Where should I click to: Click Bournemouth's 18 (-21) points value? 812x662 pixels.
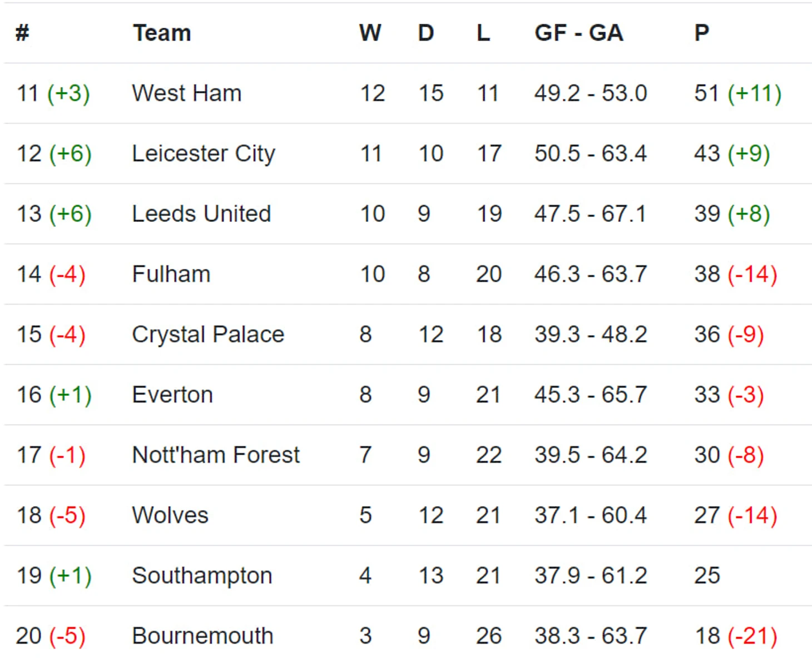(736, 636)
